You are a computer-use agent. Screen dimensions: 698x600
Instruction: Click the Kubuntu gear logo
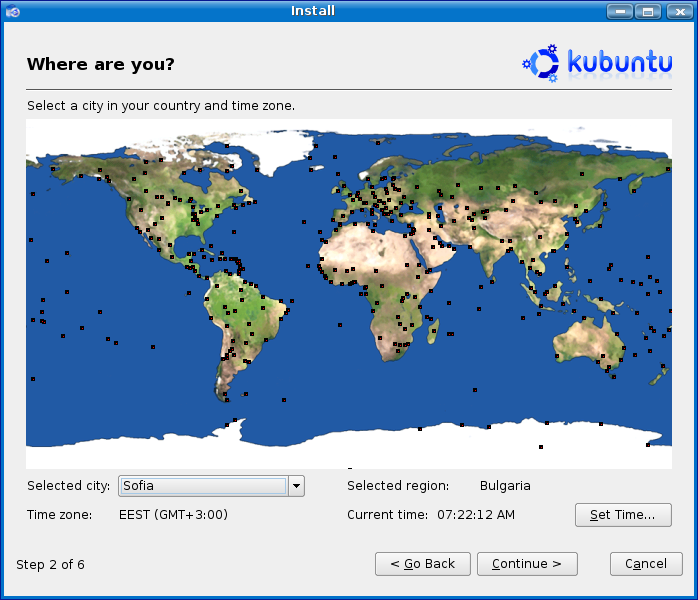541,63
